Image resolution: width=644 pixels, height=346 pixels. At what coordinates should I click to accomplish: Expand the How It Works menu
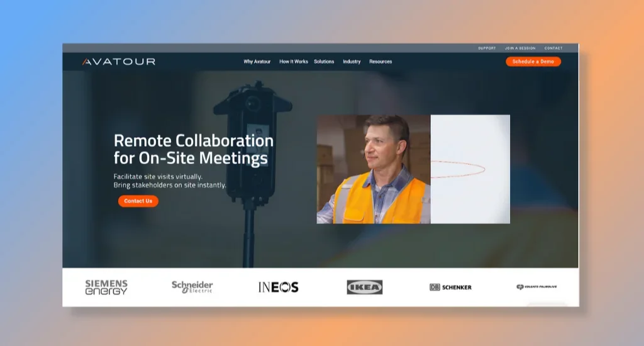[294, 62]
